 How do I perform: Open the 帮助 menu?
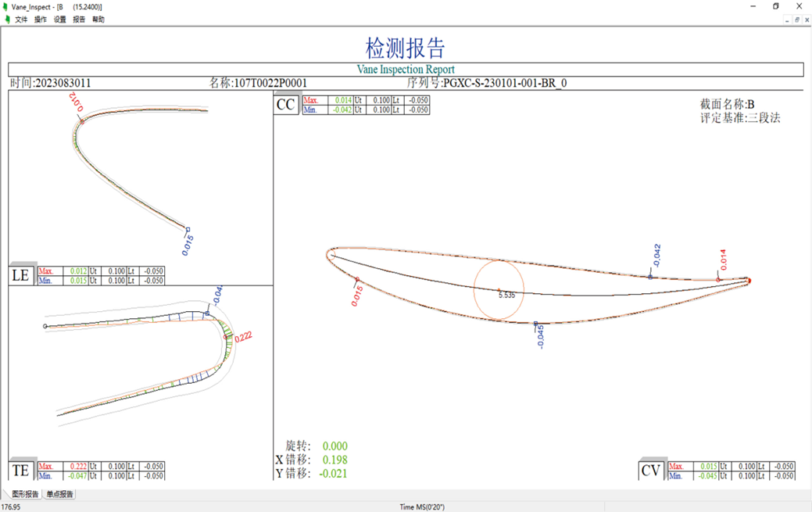click(98, 20)
